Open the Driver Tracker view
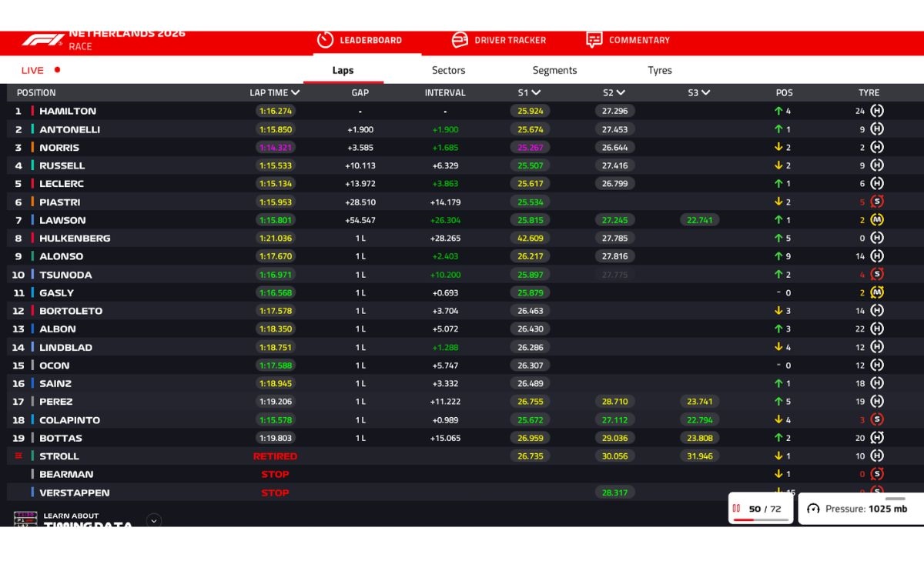The height and width of the screenshot is (561, 924). (x=499, y=40)
